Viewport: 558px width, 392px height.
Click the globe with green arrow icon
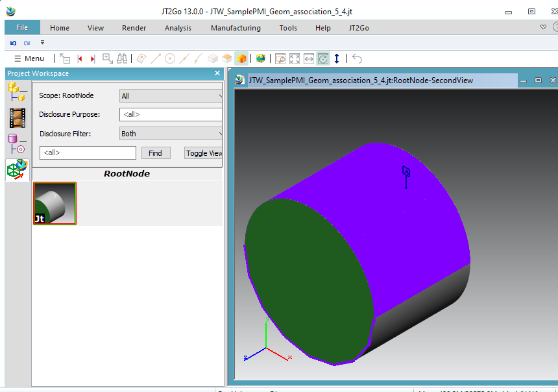coord(260,59)
